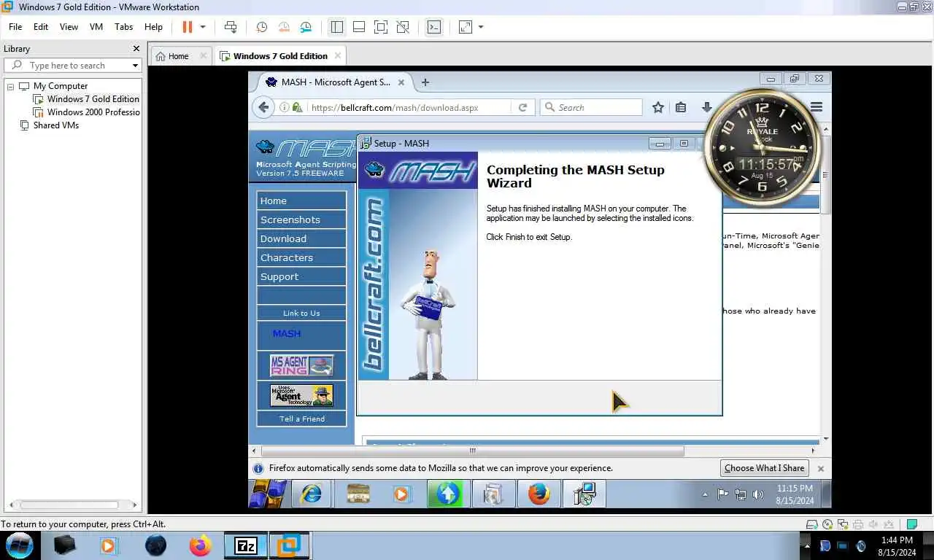Revert to snapshot using the orange clock icon
The image size is (934, 560).
(284, 27)
